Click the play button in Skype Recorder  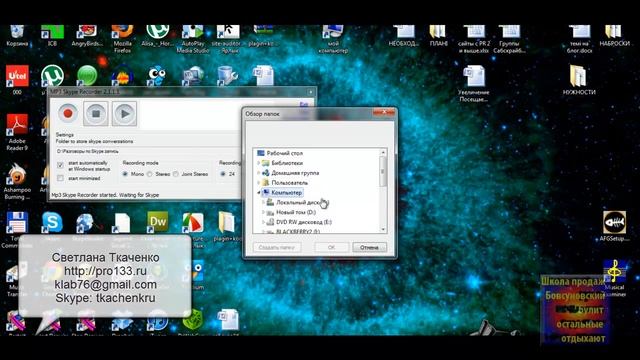coord(124,113)
